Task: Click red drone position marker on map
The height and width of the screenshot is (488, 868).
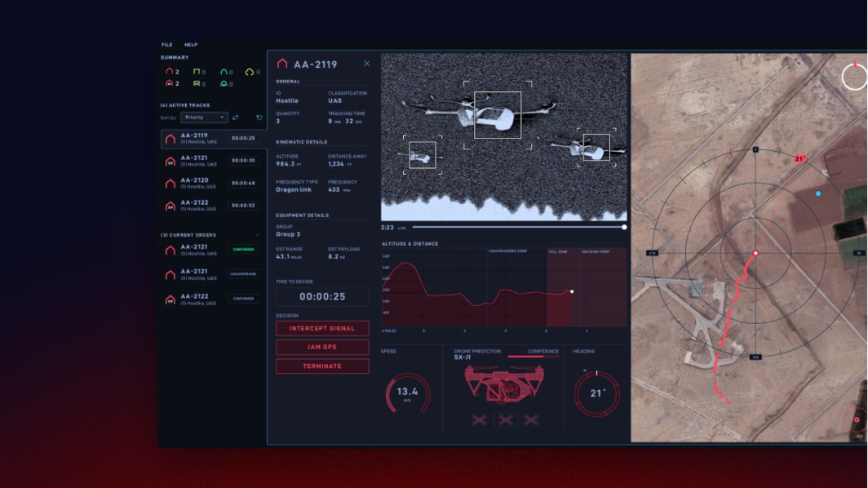Action: coord(755,253)
